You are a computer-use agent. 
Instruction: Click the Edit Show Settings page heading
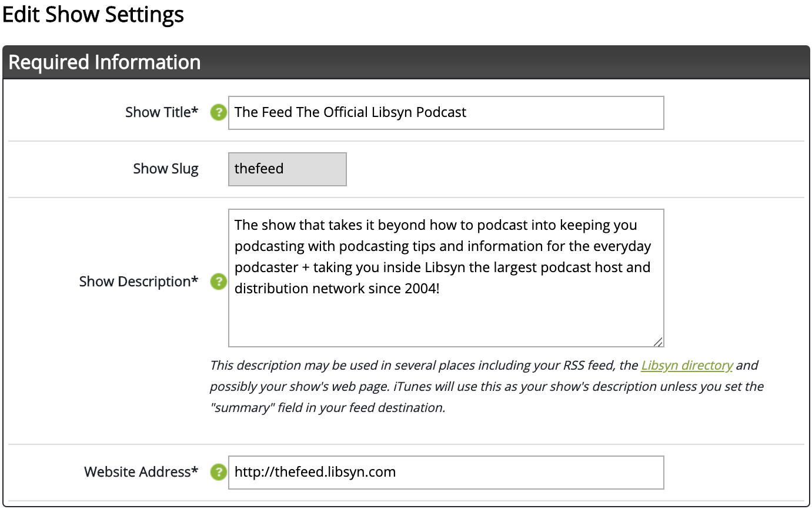coord(93,15)
